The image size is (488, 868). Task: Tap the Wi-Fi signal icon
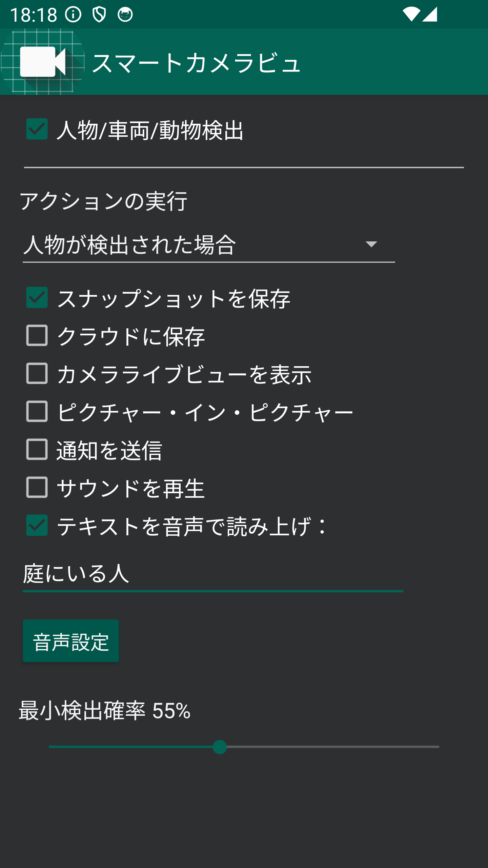click(411, 15)
